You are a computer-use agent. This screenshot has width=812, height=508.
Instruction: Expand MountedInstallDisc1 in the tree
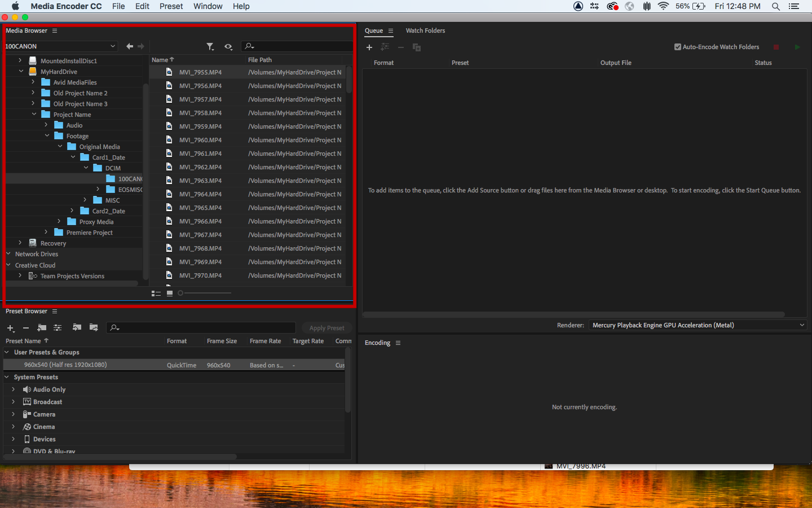point(20,60)
